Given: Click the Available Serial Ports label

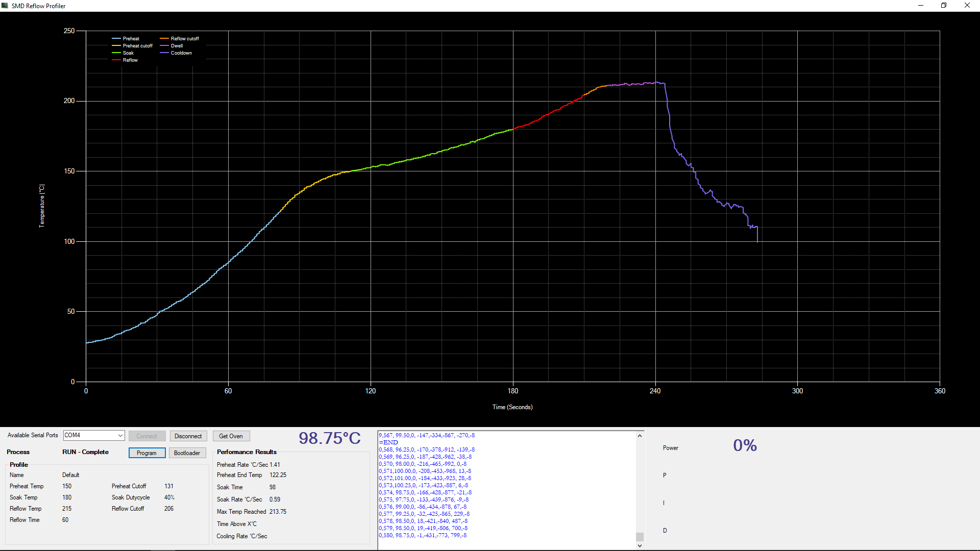Looking at the screenshot, I should point(33,435).
